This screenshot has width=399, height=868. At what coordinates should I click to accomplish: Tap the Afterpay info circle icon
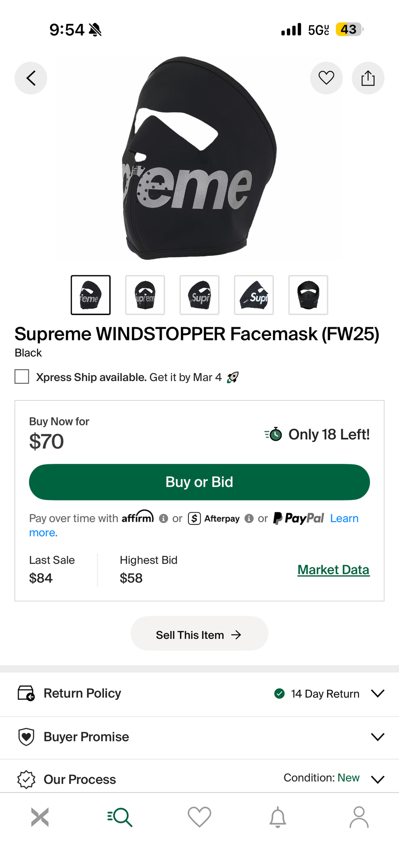(x=249, y=518)
